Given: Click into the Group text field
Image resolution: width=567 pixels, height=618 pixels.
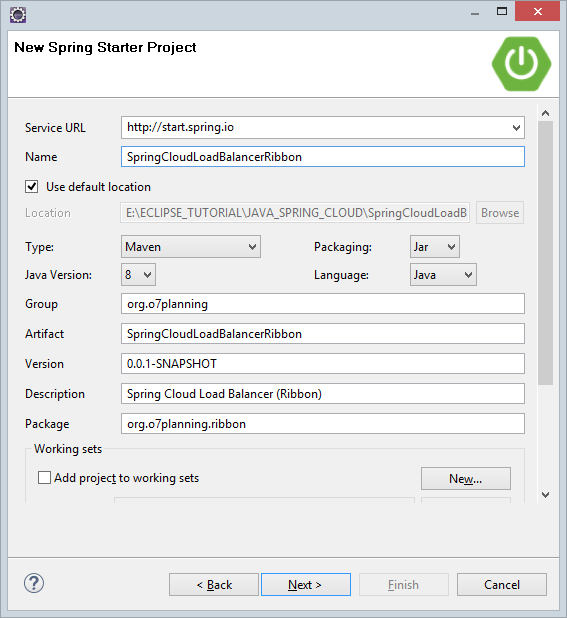Looking at the screenshot, I should pyautogui.click(x=323, y=304).
